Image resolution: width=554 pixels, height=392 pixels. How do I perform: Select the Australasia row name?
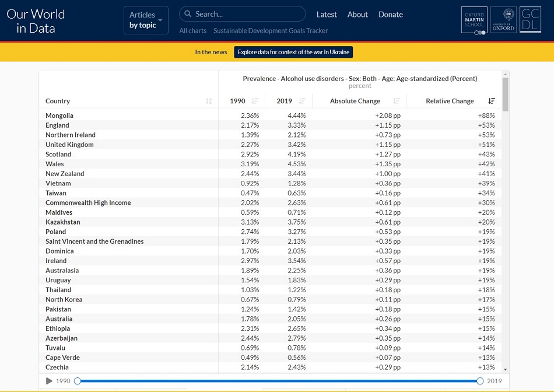pyautogui.click(x=62, y=271)
